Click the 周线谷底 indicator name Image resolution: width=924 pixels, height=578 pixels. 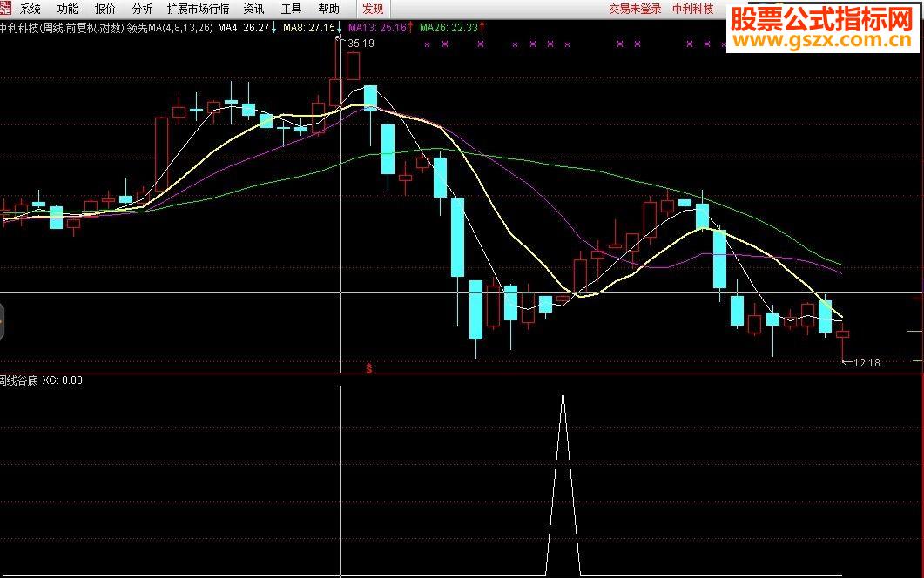point(19,380)
